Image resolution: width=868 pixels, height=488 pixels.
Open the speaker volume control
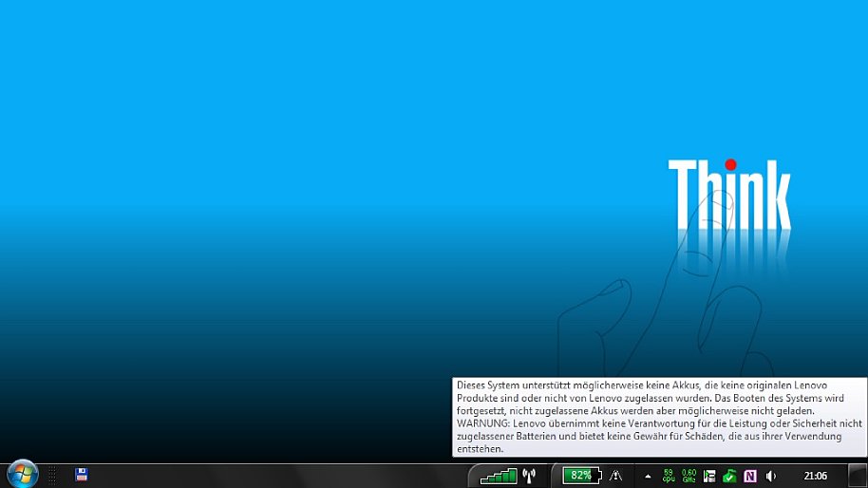(770, 476)
